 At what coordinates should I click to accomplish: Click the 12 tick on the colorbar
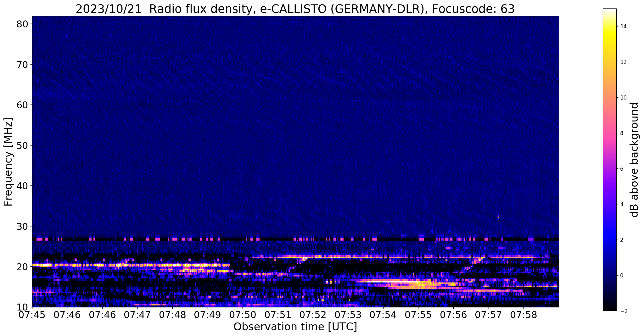(x=623, y=62)
